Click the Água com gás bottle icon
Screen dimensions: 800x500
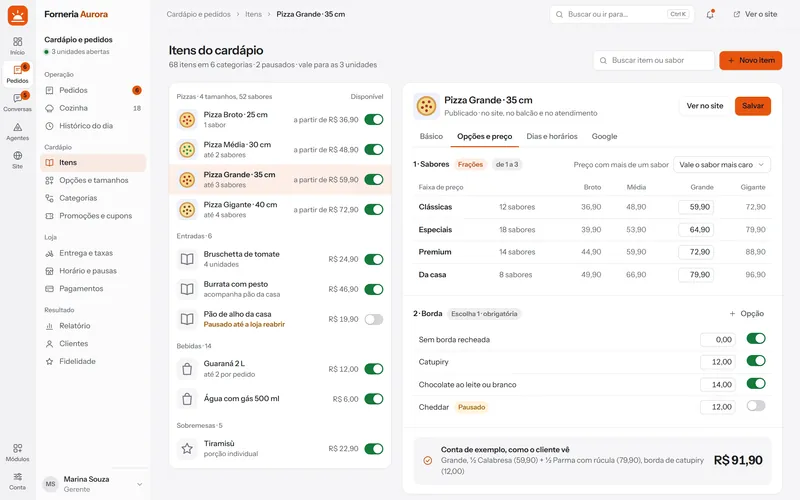(x=187, y=399)
